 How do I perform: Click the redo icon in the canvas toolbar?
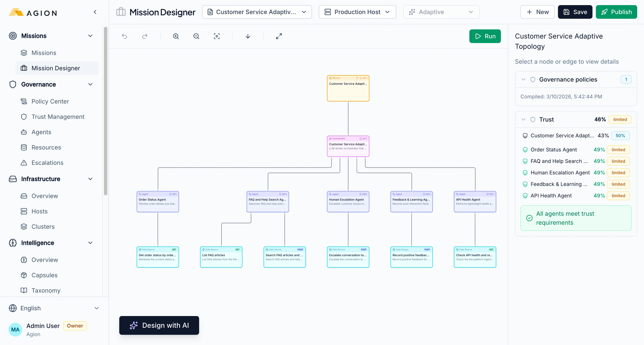tap(145, 36)
